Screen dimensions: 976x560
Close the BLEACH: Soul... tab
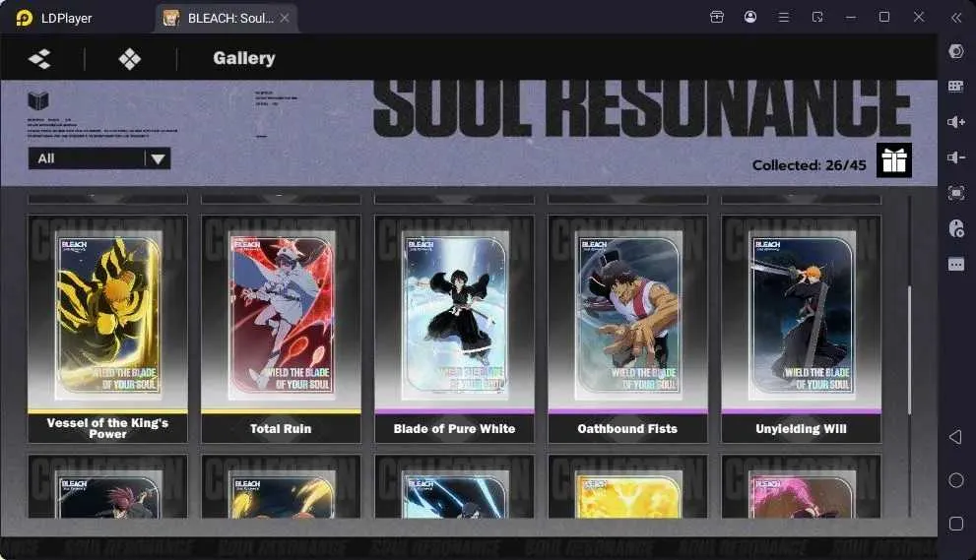pos(285,18)
